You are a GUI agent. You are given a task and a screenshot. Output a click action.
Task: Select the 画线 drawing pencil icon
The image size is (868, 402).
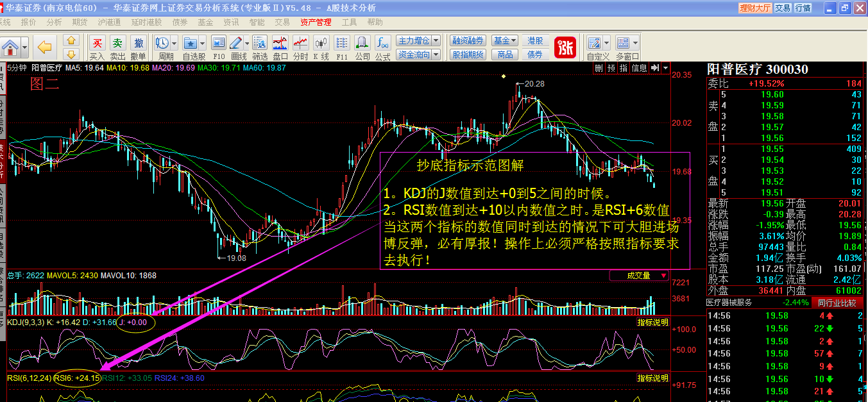tap(235, 43)
